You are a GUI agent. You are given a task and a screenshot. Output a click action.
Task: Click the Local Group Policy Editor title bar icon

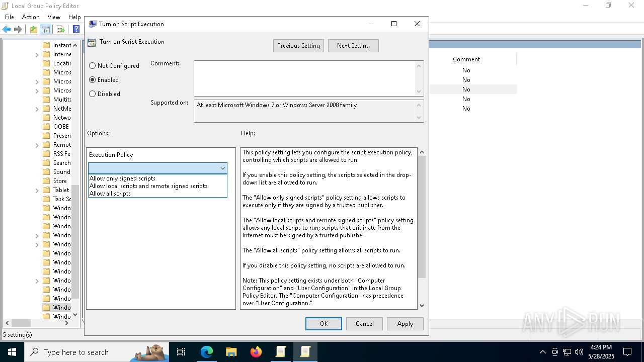5,6
